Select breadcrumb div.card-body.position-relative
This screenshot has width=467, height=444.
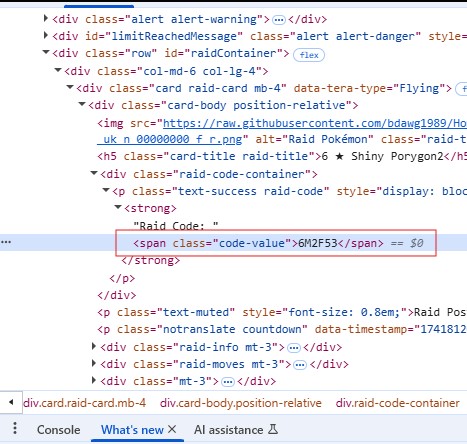coord(241,403)
